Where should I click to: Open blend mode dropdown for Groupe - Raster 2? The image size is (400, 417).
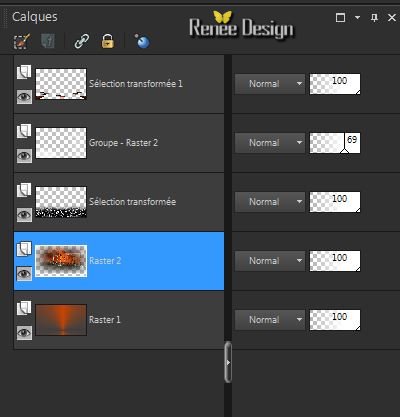coord(270,143)
